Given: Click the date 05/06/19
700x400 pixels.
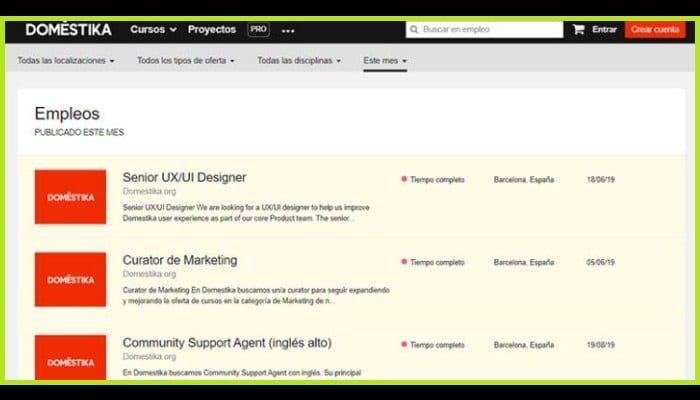Looking at the screenshot, I should (600, 262).
